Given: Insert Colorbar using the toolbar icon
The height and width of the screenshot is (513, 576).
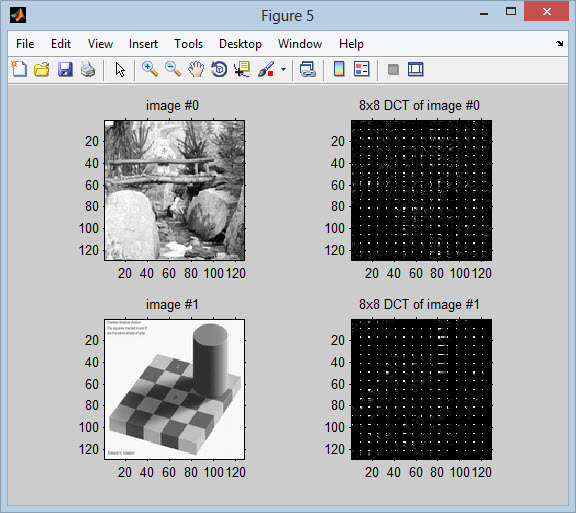Looking at the screenshot, I should pos(339,69).
